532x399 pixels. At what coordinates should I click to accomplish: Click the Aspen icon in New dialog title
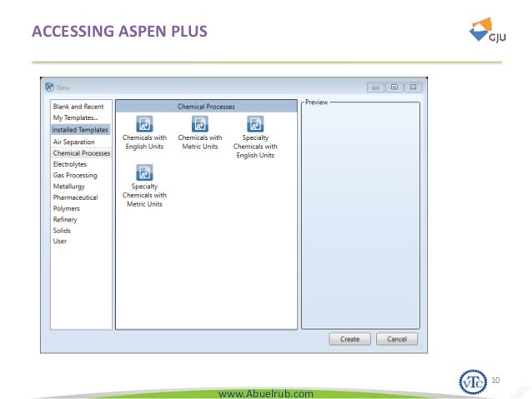coord(49,87)
